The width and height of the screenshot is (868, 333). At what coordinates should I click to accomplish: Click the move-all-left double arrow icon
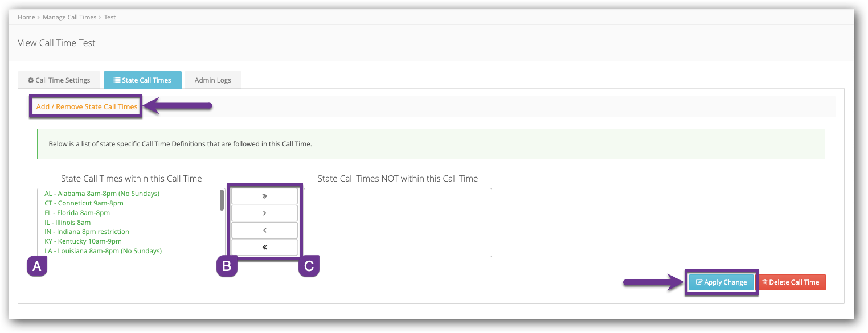point(264,246)
